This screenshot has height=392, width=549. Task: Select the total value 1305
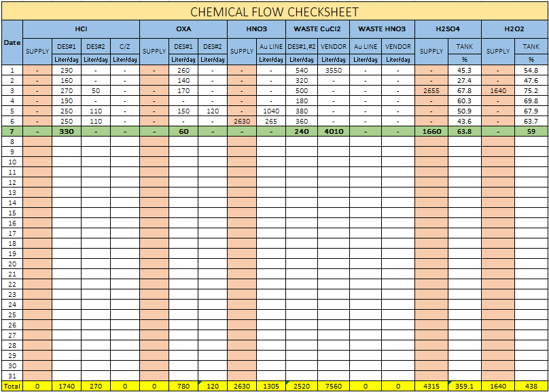(x=271, y=387)
